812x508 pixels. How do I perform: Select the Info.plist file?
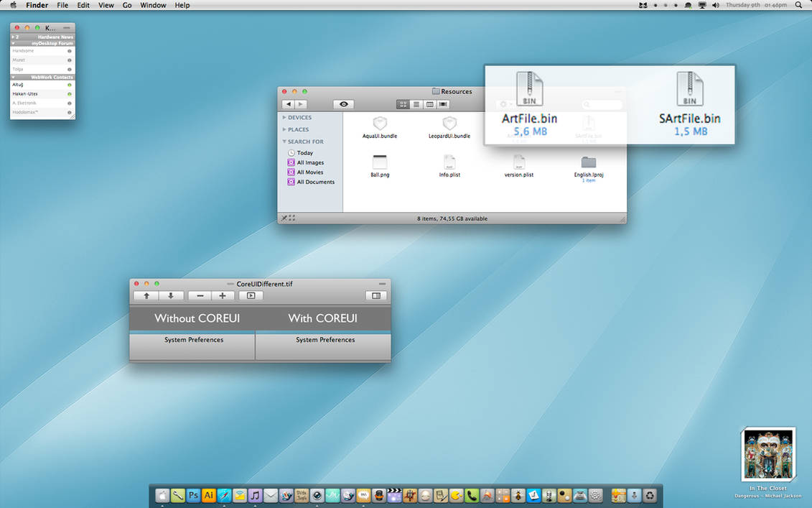point(449,166)
